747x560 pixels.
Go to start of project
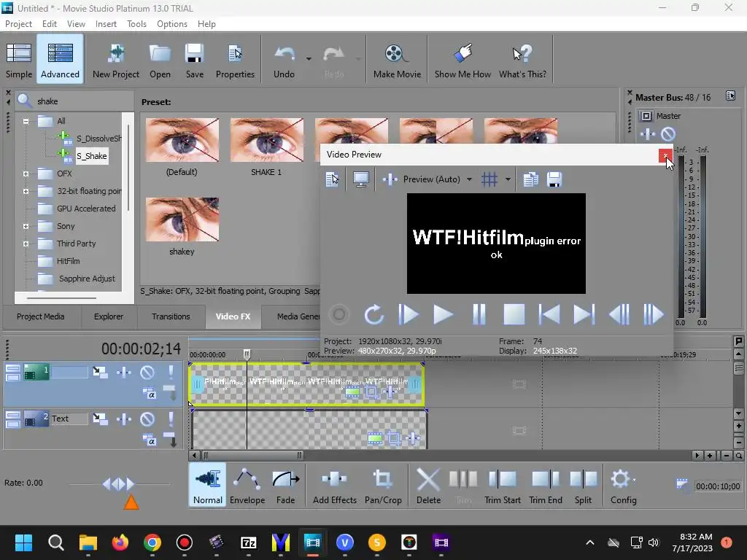(549, 315)
